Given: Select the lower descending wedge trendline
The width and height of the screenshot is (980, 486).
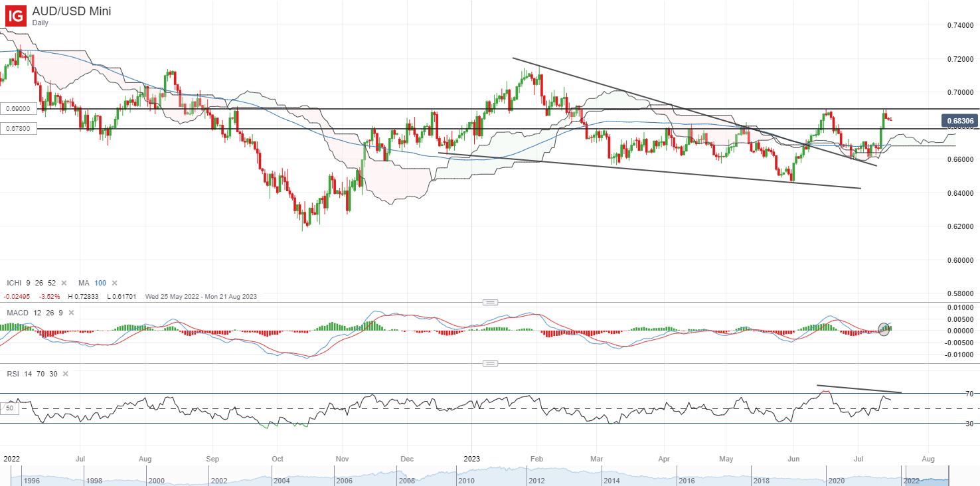Looking at the screenshot, I should point(649,171).
